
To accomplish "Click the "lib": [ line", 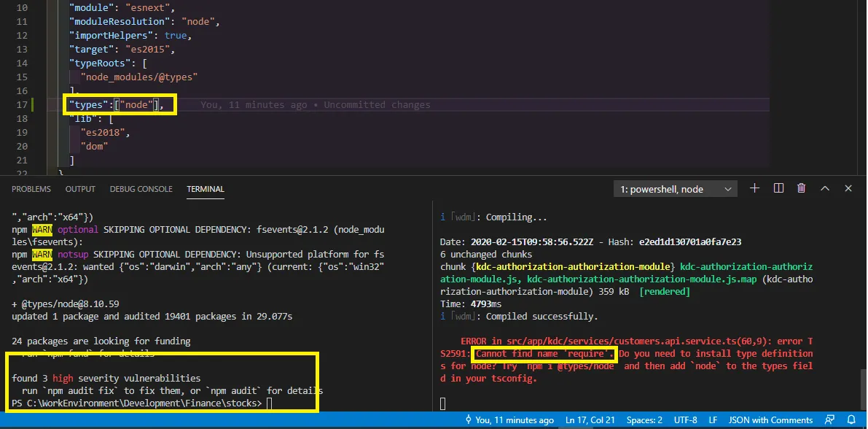I will [91, 119].
